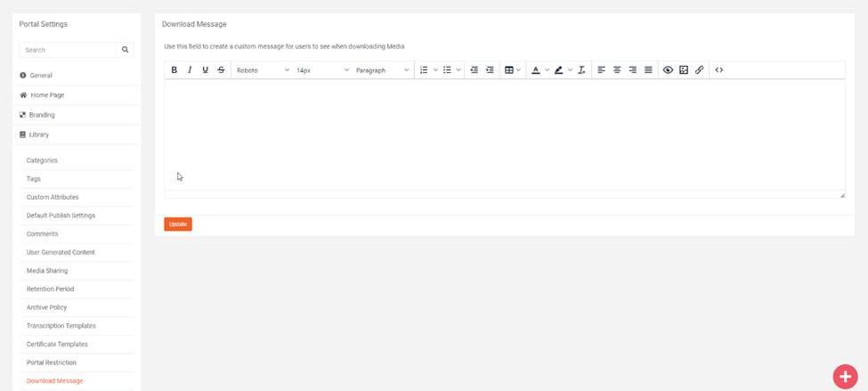Click the numbered list icon
Screen dimensions: 868x391
coord(424,70)
